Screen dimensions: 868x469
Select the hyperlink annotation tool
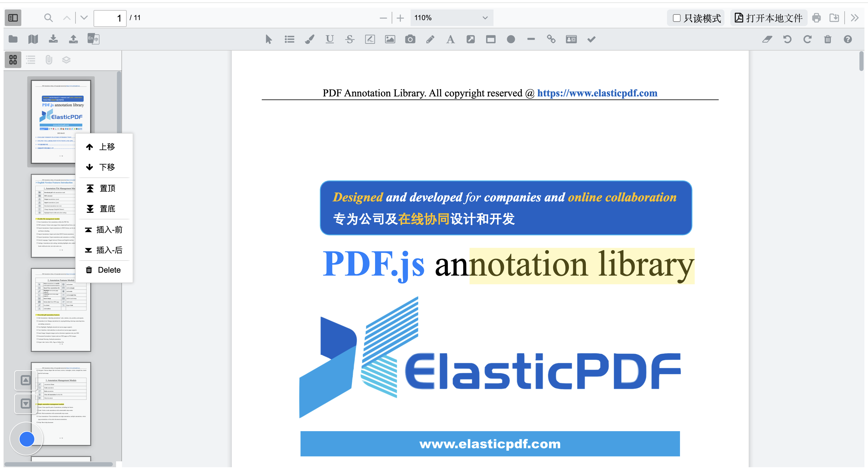[551, 39]
